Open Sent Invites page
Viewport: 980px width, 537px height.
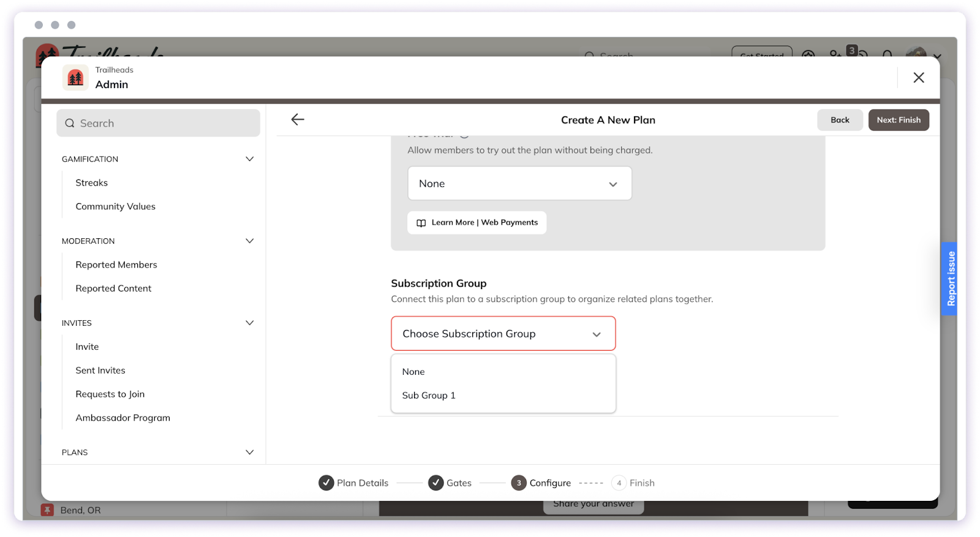pos(100,370)
